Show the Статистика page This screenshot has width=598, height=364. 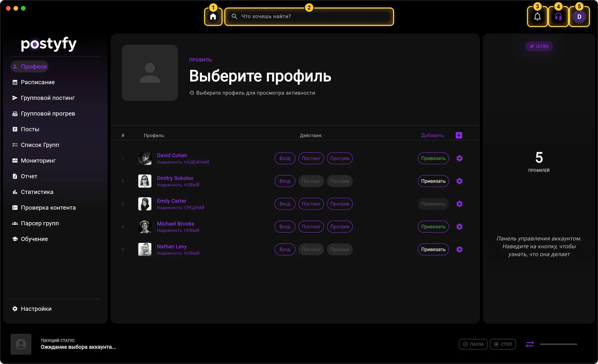click(x=33, y=192)
